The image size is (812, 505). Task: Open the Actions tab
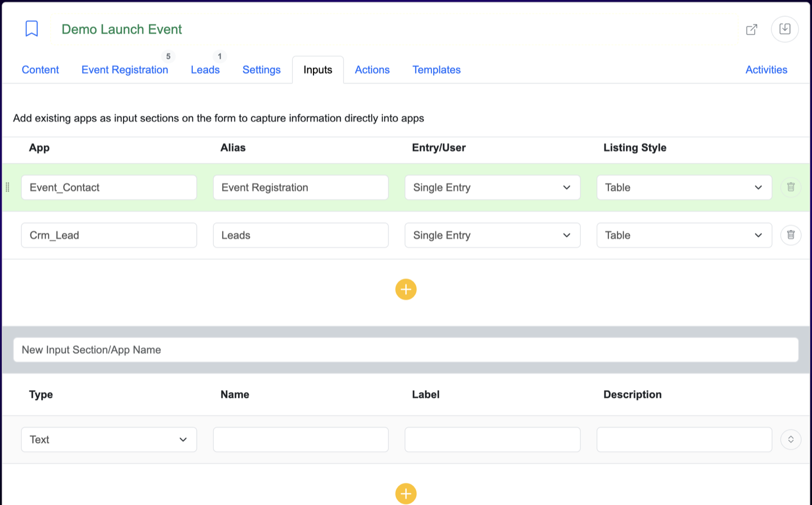pyautogui.click(x=372, y=70)
